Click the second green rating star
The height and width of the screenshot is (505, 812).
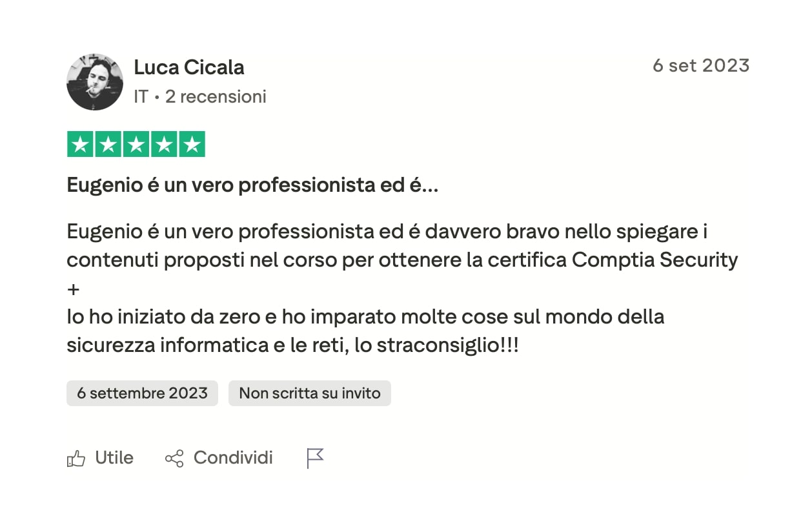tap(108, 144)
